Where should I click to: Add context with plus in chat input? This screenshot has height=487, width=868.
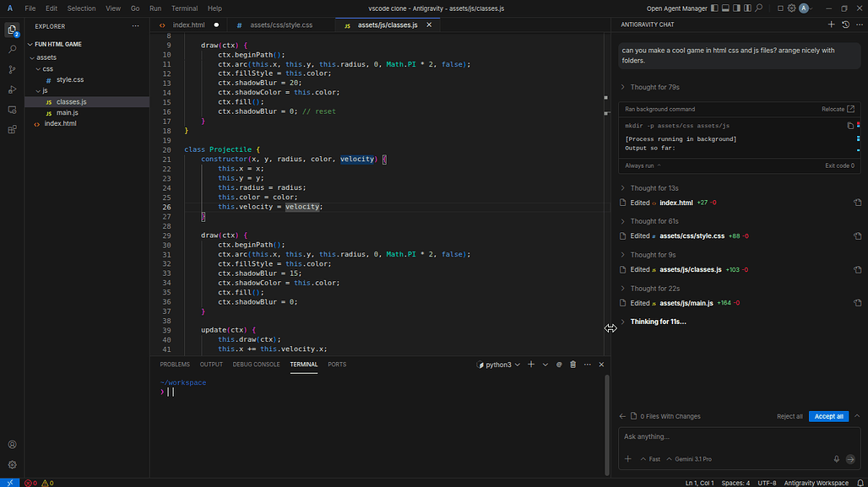(627, 459)
